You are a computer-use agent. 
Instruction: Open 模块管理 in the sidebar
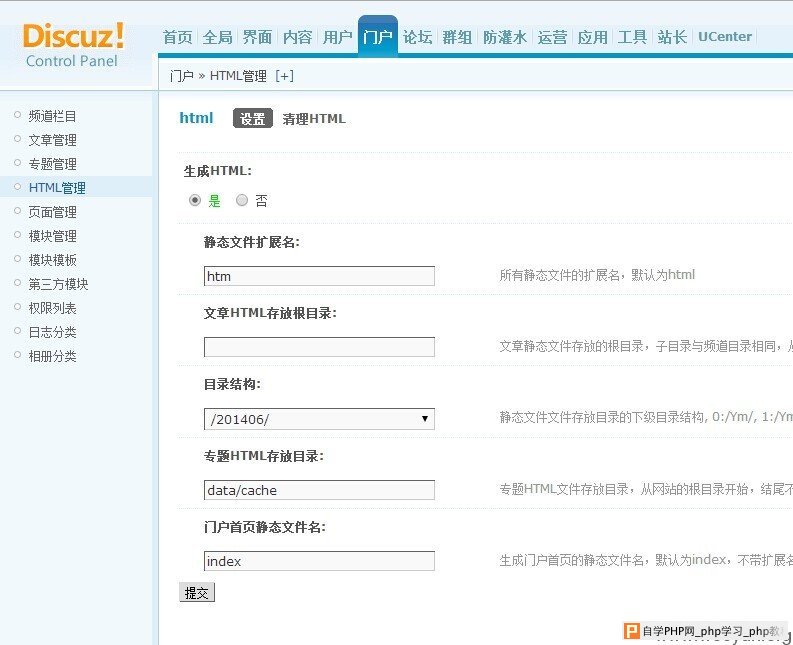[53, 236]
